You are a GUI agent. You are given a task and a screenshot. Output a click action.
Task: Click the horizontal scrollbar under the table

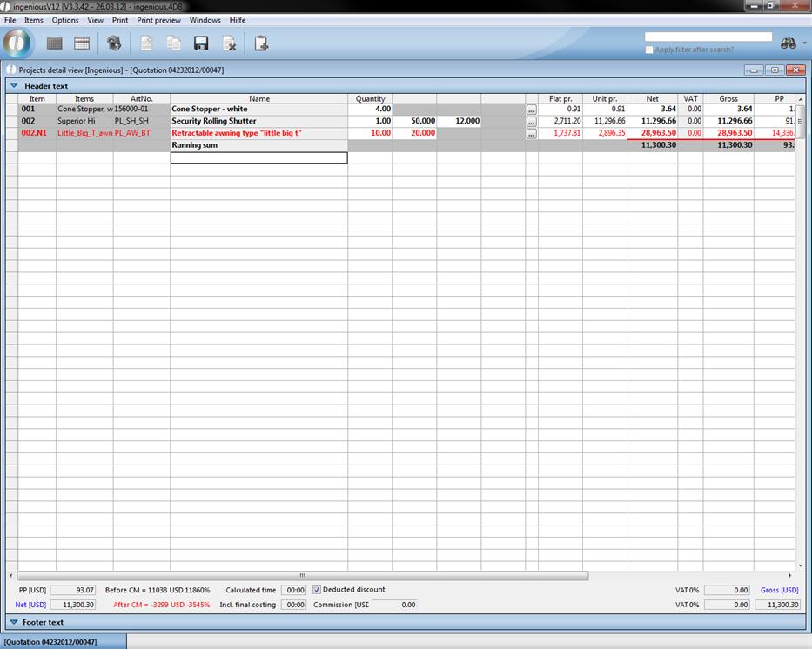pos(302,575)
